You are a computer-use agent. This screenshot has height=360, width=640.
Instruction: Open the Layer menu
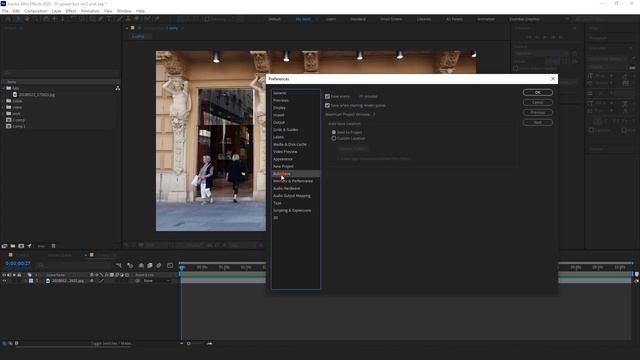click(56, 11)
